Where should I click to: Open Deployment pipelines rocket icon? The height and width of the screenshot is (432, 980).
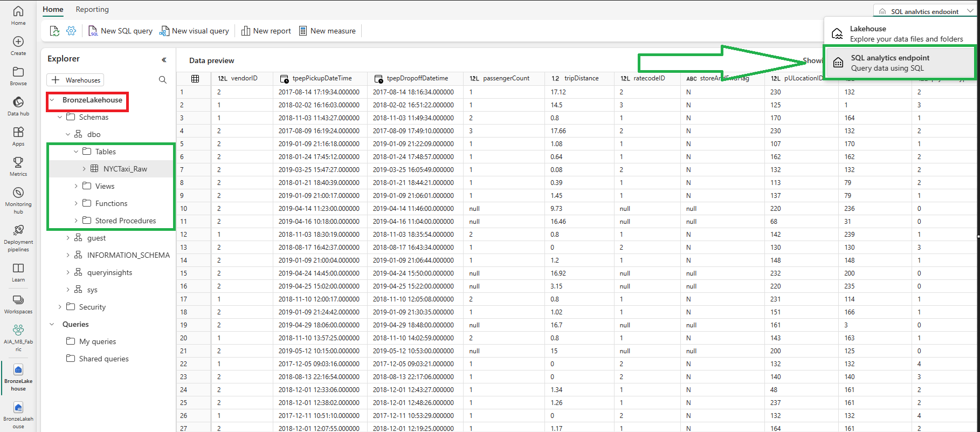(18, 230)
